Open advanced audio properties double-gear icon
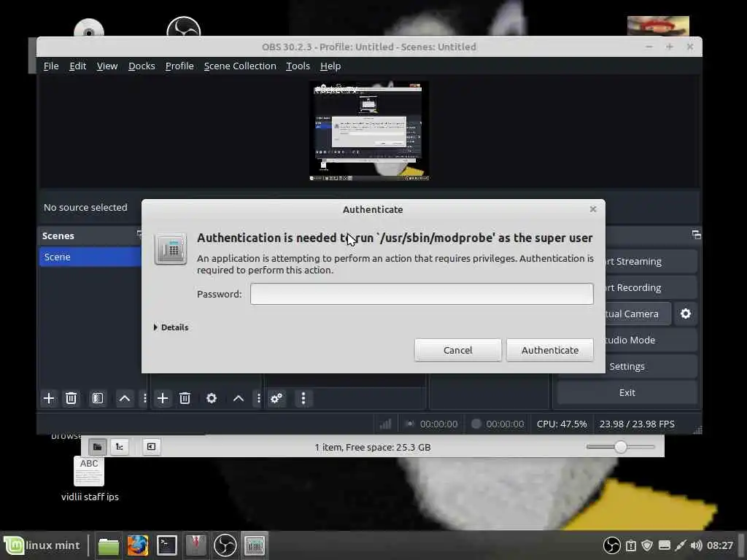This screenshot has height=560, width=747. click(276, 398)
